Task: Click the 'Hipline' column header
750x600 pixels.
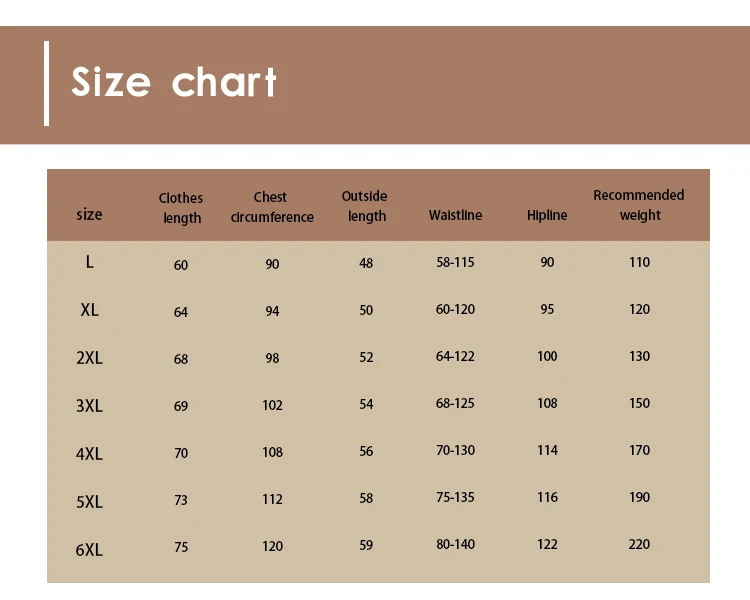Action: (547, 215)
